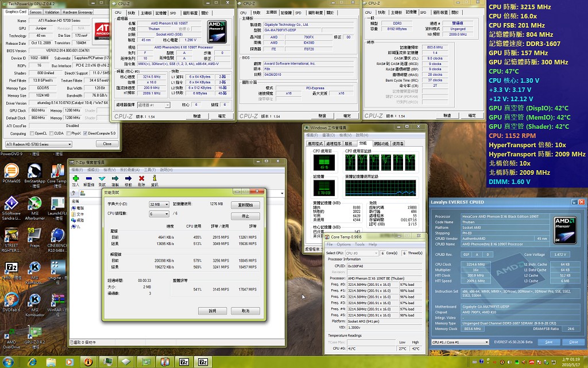Click the 說明 help button in the benchmark dialog
Image resolution: width=588 pixels, height=368 pixels.
pos(212,310)
